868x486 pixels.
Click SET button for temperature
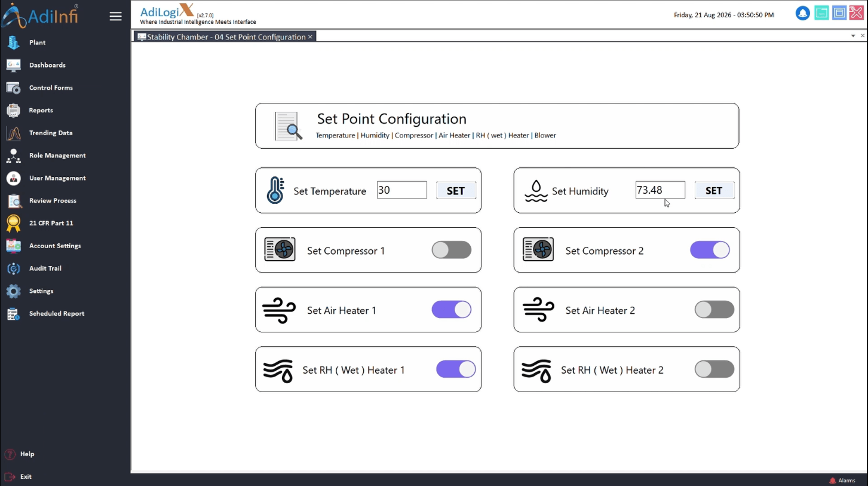(456, 191)
